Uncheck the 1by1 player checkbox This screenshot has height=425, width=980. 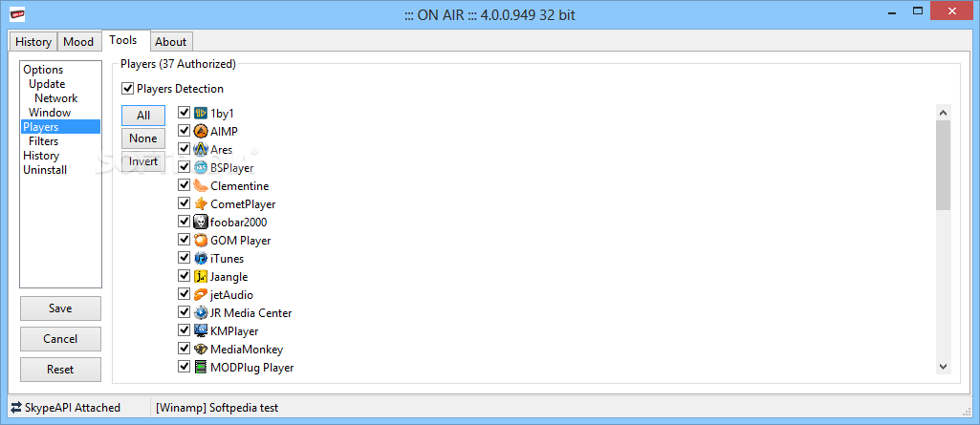click(x=184, y=113)
